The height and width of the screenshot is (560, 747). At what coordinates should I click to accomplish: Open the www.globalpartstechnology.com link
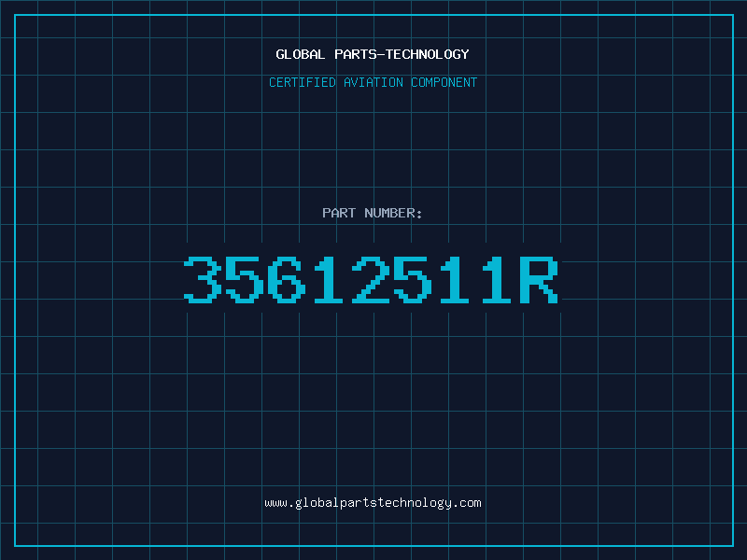click(373, 503)
